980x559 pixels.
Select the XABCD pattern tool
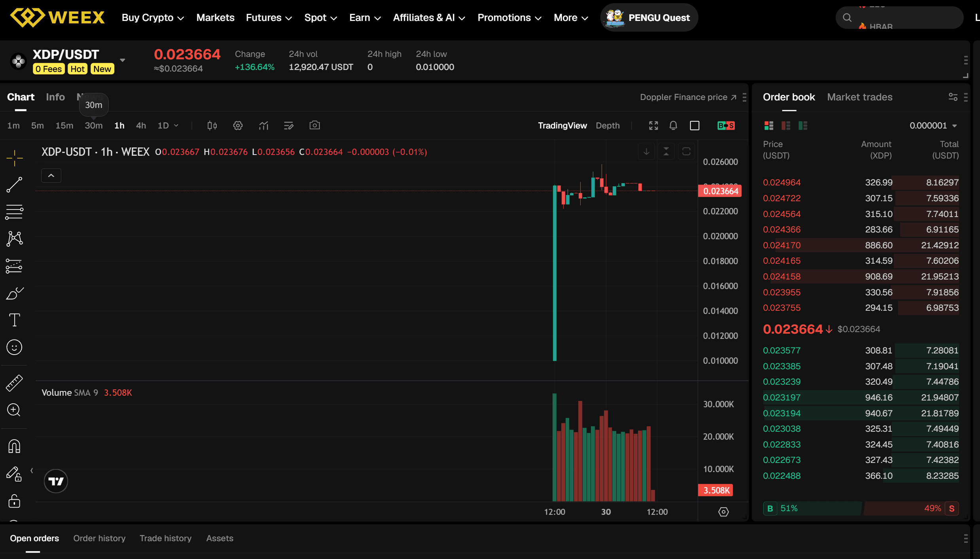[x=15, y=239]
